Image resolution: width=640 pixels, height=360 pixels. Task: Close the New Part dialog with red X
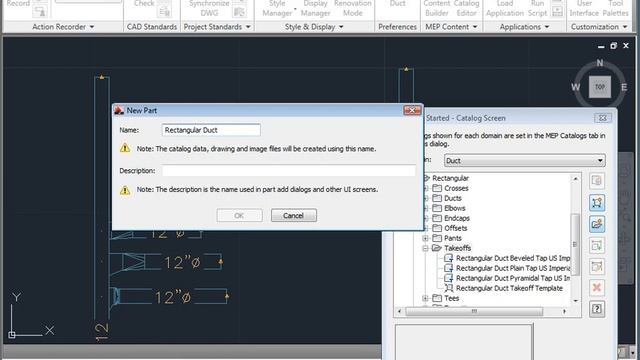(x=412, y=110)
